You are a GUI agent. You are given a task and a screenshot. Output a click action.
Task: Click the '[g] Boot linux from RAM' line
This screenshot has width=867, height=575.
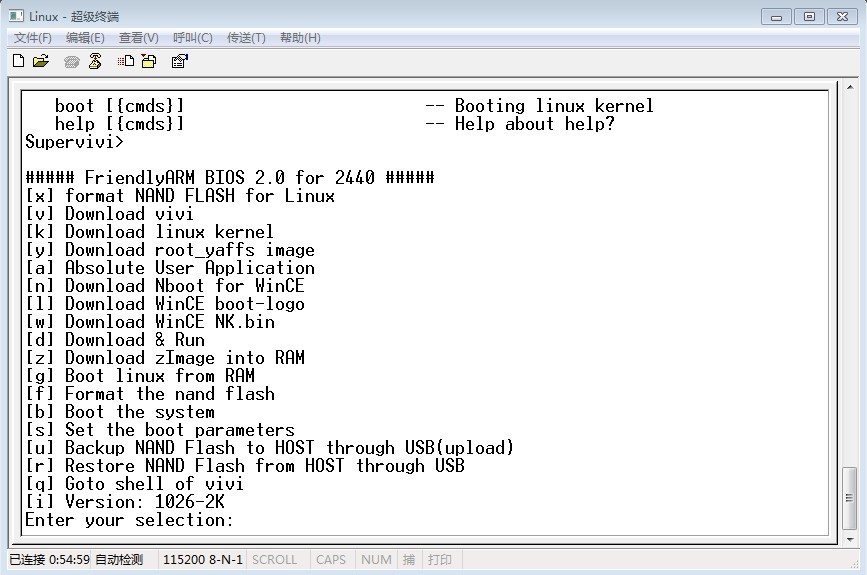[140, 376]
